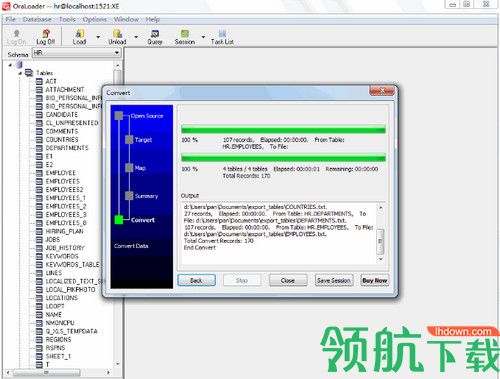Select the COMMENTS table
This screenshot has width=500, height=379.
coord(62,131)
